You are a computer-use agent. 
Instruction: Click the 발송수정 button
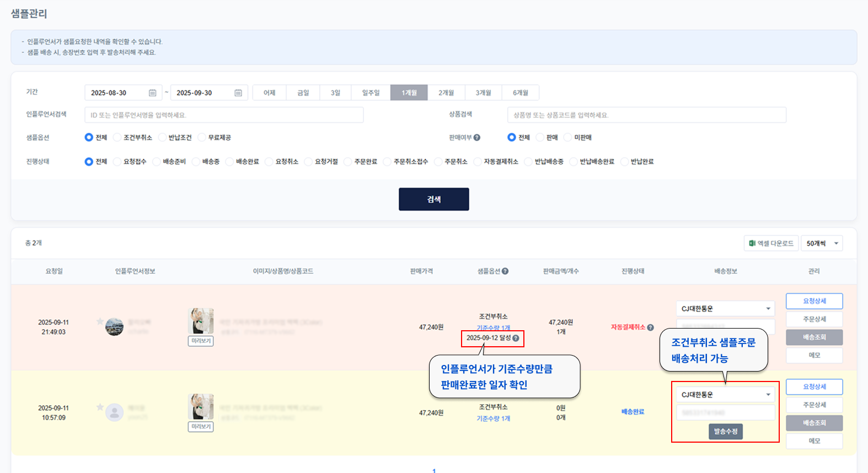725,432
